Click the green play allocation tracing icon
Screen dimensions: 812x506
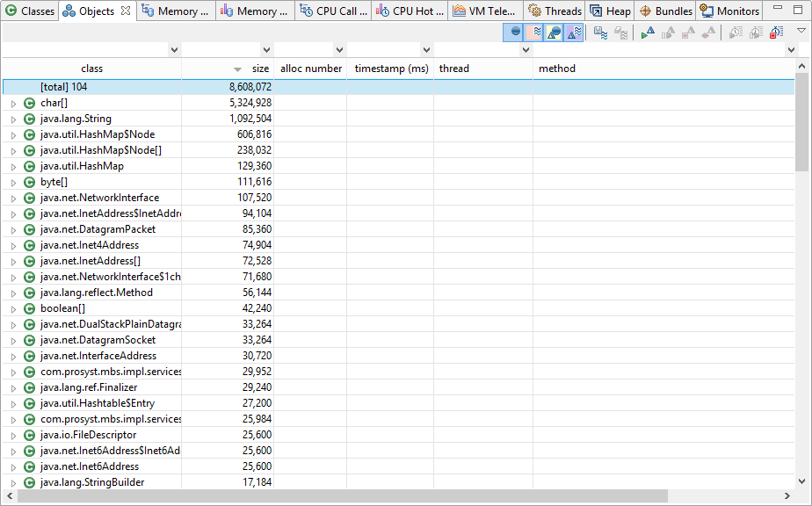[x=647, y=33]
